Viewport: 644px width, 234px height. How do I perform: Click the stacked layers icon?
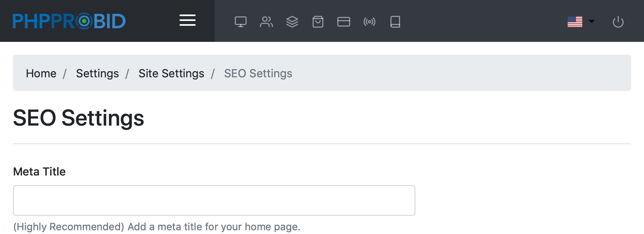(x=292, y=22)
